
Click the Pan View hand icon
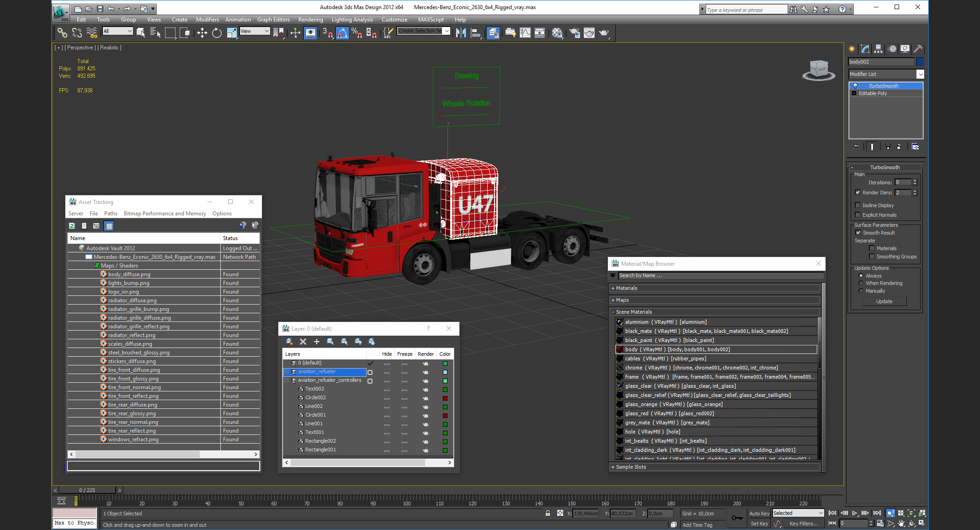(901, 524)
